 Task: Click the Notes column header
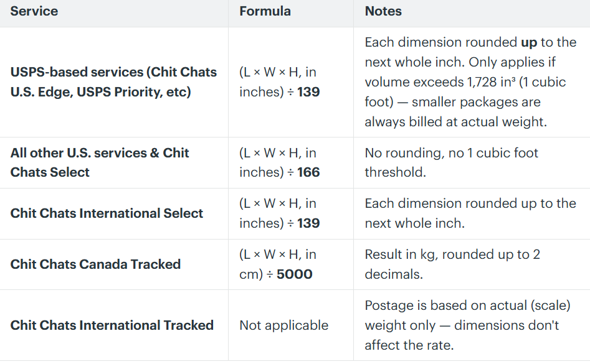click(x=383, y=11)
